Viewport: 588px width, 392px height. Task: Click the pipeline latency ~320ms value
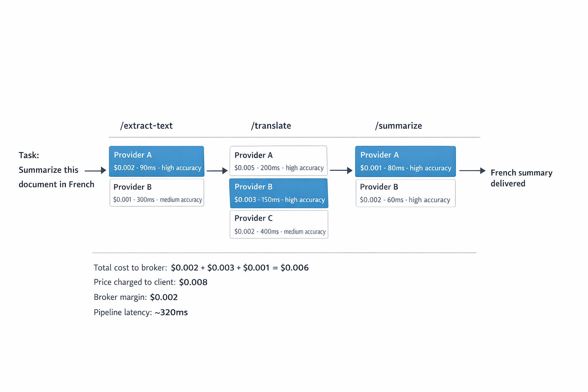[x=171, y=312]
